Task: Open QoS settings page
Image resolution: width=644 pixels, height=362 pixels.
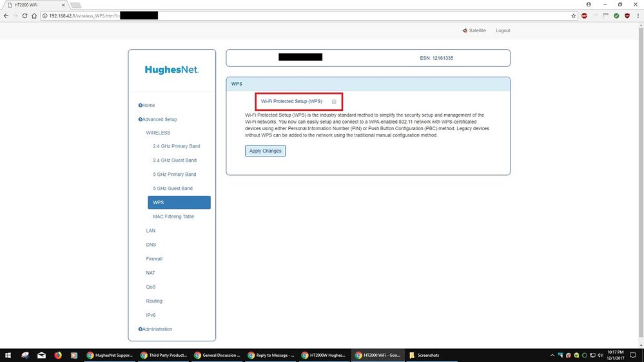Action: pyautogui.click(x=151, y=287)
